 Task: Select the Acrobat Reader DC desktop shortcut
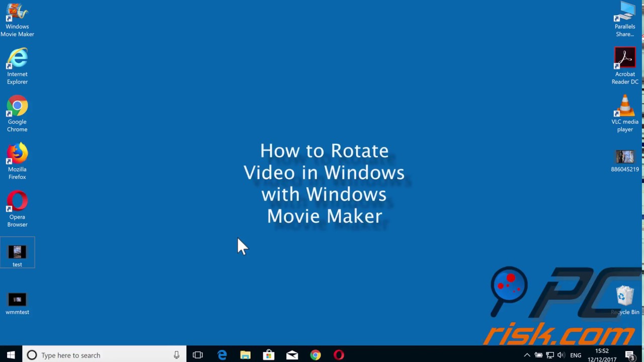(625, 66)
